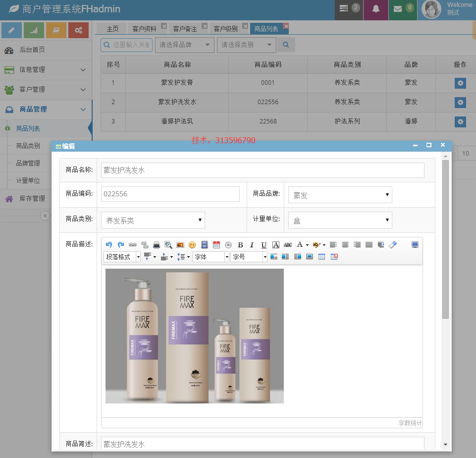Clear formatting with eraser icon
The image size is (476, 458).
[x=393, y=245]
